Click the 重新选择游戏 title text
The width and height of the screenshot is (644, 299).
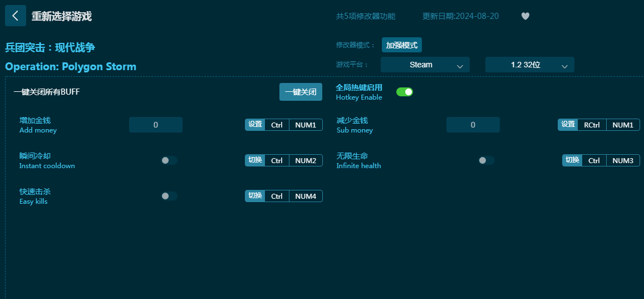click(61, 16)
